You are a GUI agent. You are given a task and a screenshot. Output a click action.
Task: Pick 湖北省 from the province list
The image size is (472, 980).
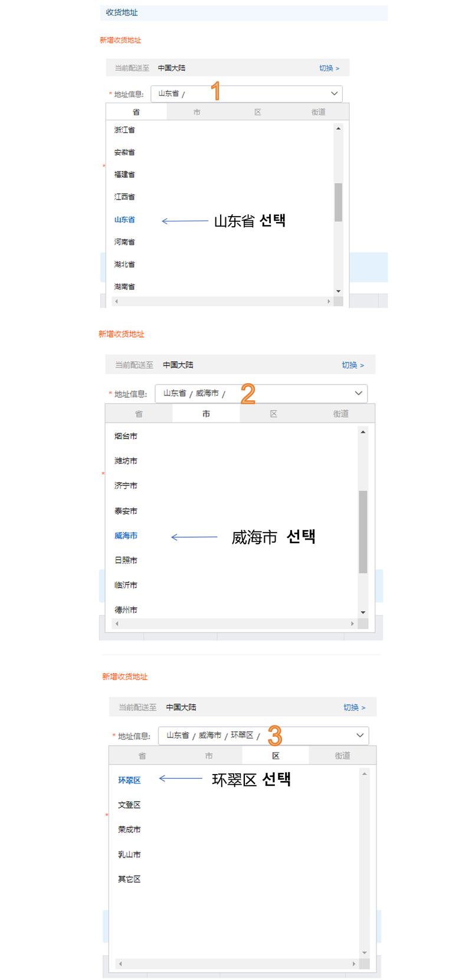point(124,264)
